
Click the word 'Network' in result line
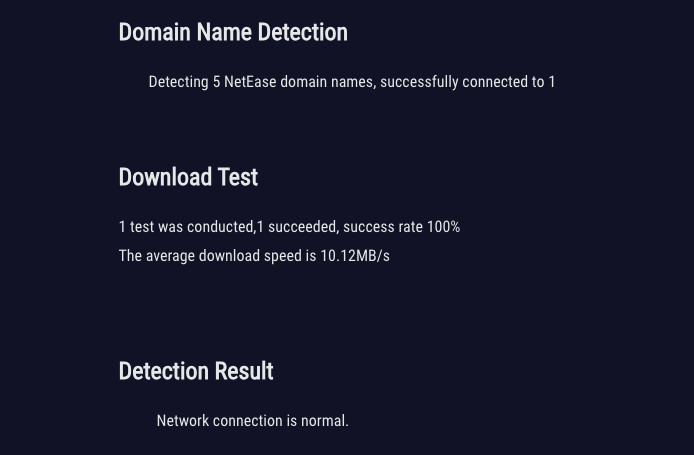tap(183, 420)
